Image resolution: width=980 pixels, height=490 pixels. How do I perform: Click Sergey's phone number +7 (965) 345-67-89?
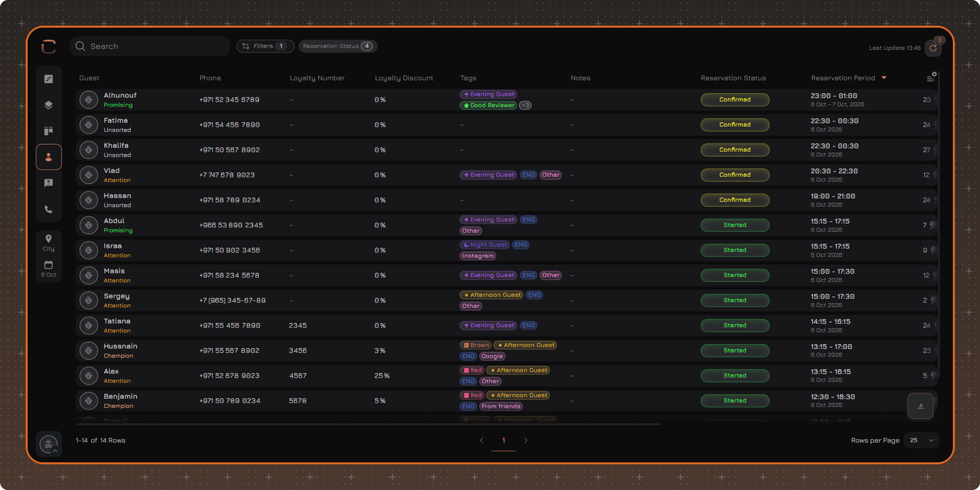click(232, 300)
